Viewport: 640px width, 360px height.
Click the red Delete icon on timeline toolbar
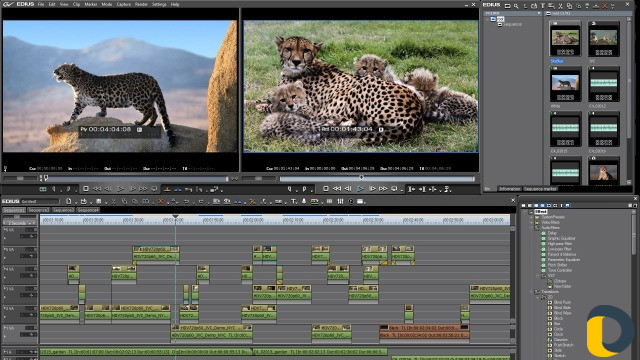[160, 201]
